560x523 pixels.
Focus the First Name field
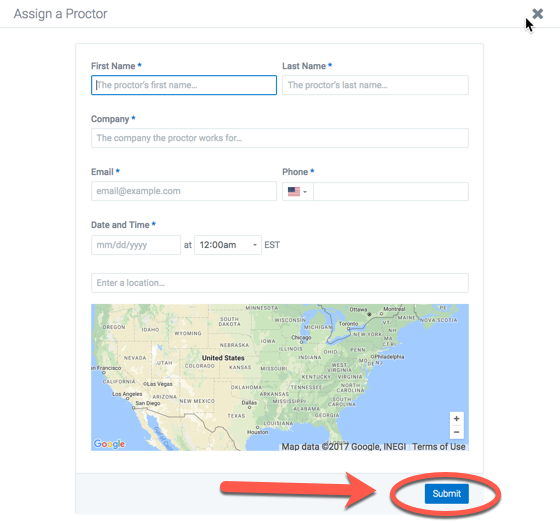[x=184, y=85]
